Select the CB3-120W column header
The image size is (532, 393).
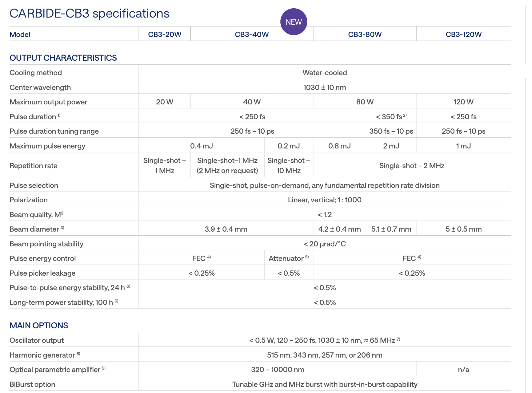[463, 34]
